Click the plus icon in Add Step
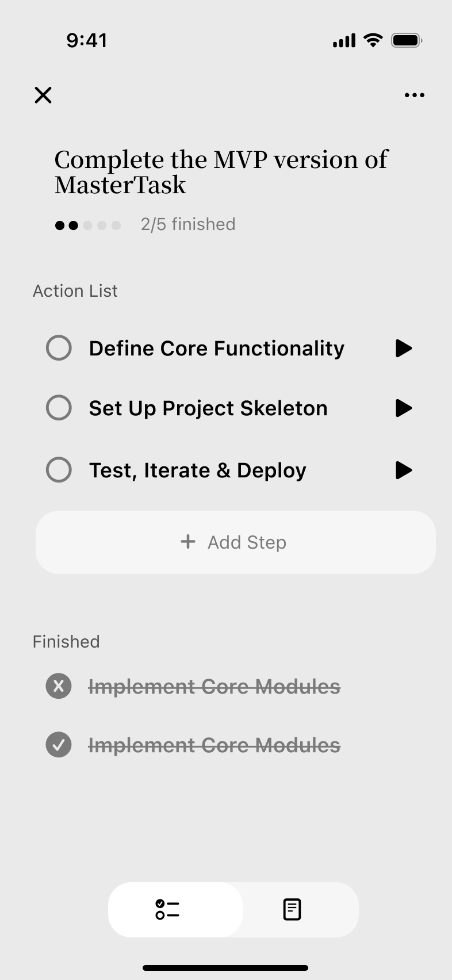 coord(188,542)
